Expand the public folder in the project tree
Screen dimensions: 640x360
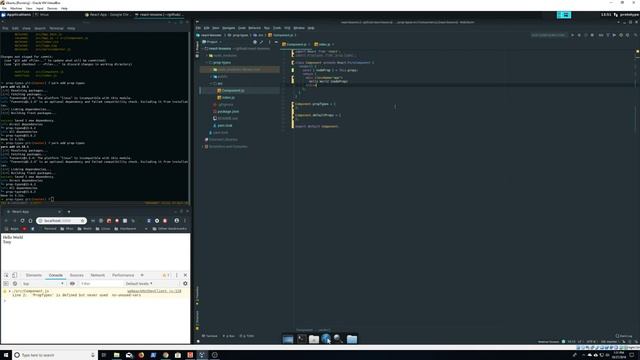212,76
